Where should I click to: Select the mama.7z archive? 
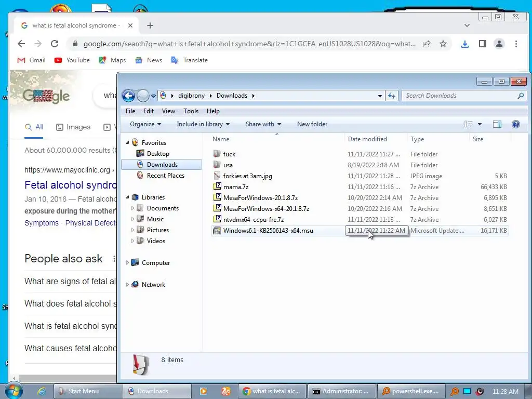point(236,187)
